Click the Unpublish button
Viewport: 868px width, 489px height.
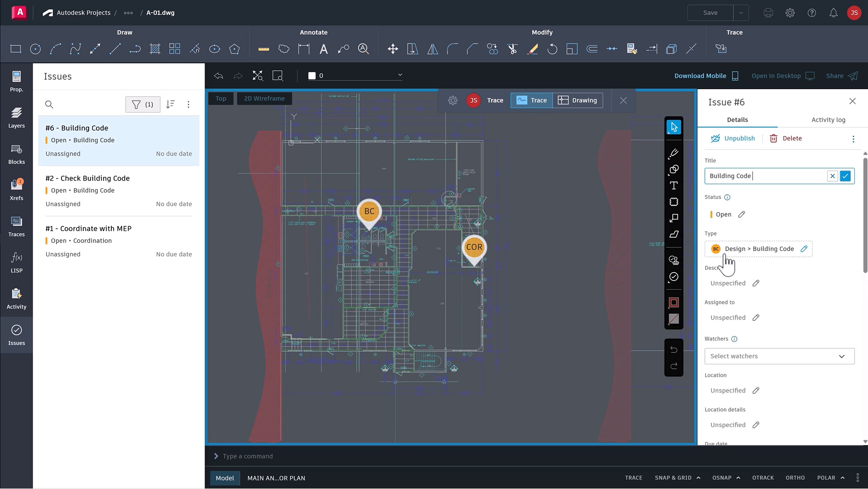(x=732, y=139)
